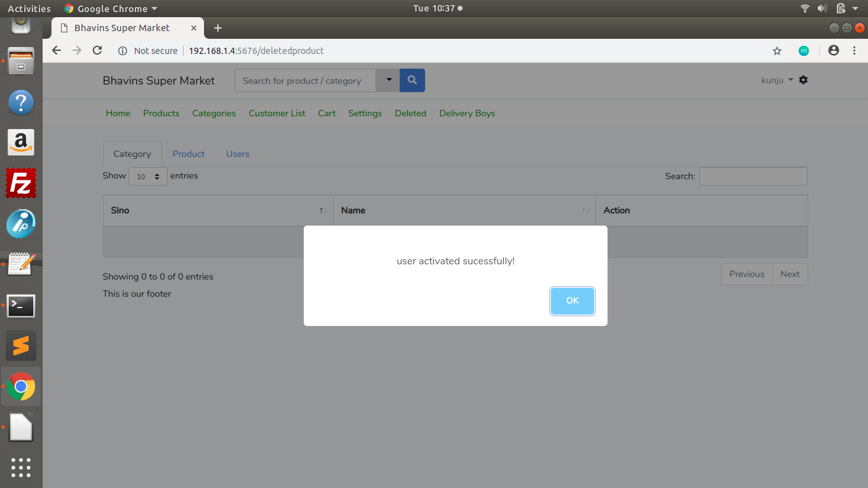The image size is (868, 488).
Task: Click the browser back arrow
Action: tap(57, 50)
